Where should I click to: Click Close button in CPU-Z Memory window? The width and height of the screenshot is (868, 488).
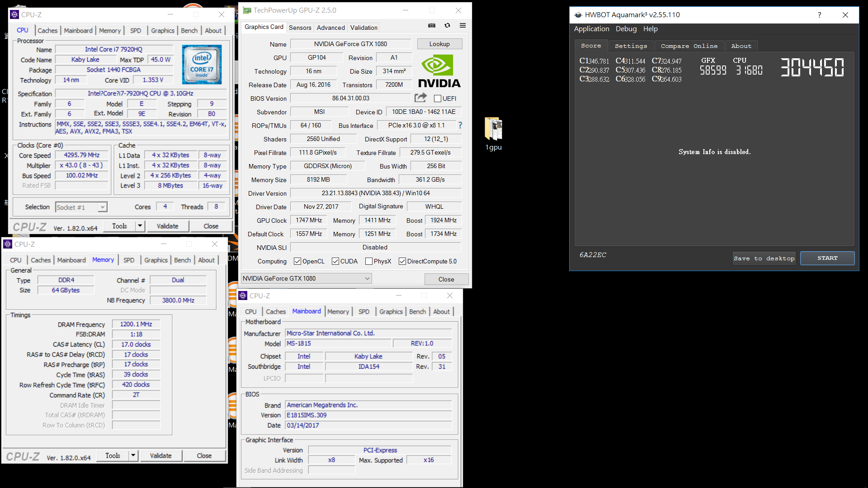tap(204, 455)
